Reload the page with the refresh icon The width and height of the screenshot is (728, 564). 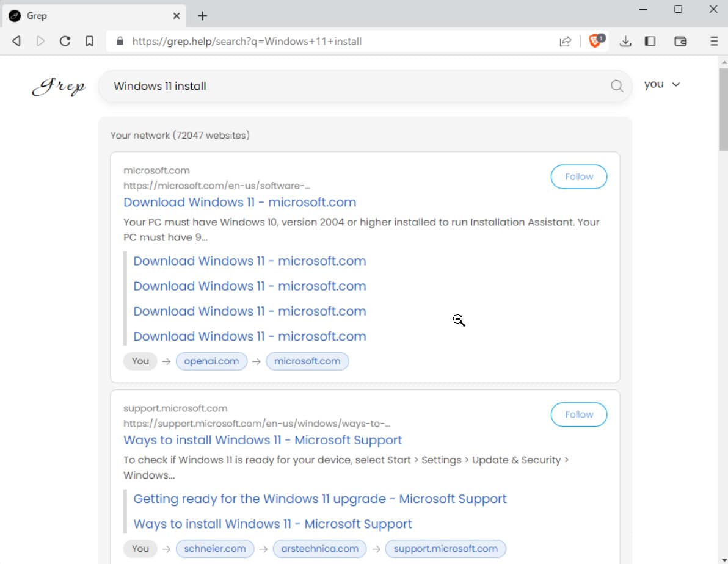(x=65, y=41)
